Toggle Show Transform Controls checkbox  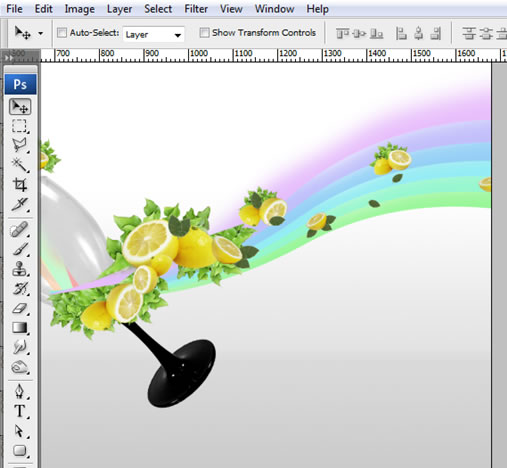[x=204, y=33]
